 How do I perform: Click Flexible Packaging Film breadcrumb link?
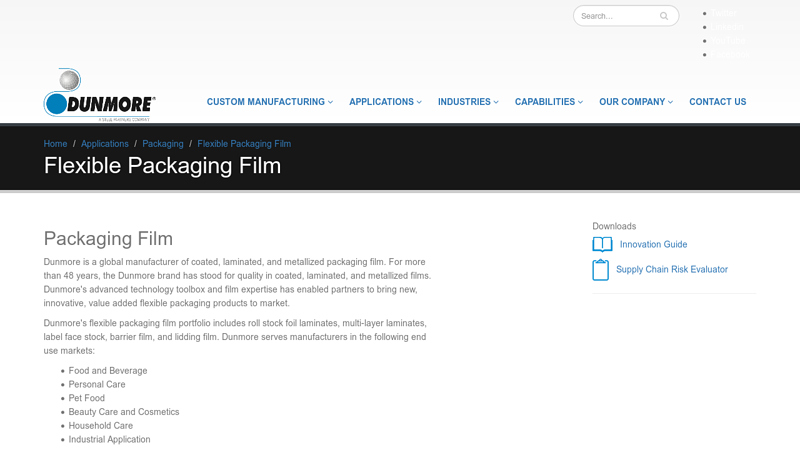coord(244,144)
